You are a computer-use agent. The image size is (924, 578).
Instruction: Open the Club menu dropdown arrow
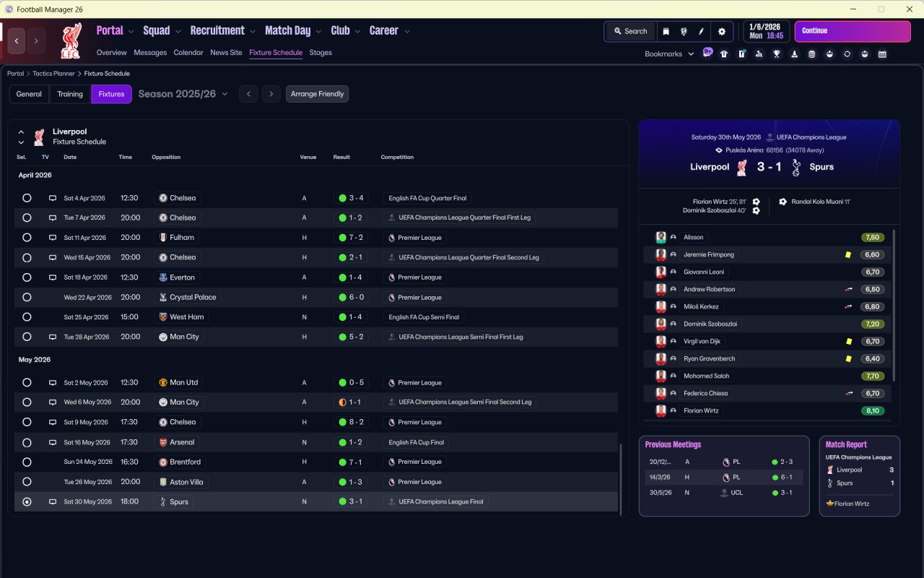[x=357, y=32]
